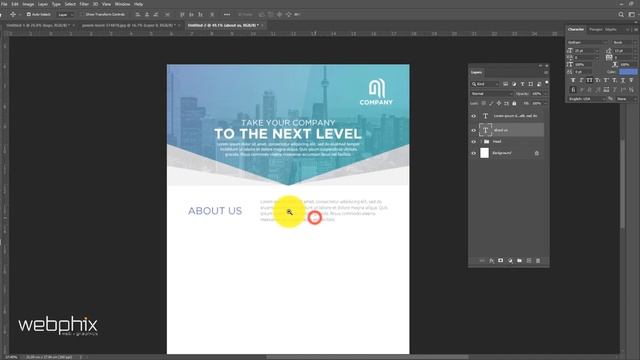Open the workspace switcher icon

(x=631, y=14)
